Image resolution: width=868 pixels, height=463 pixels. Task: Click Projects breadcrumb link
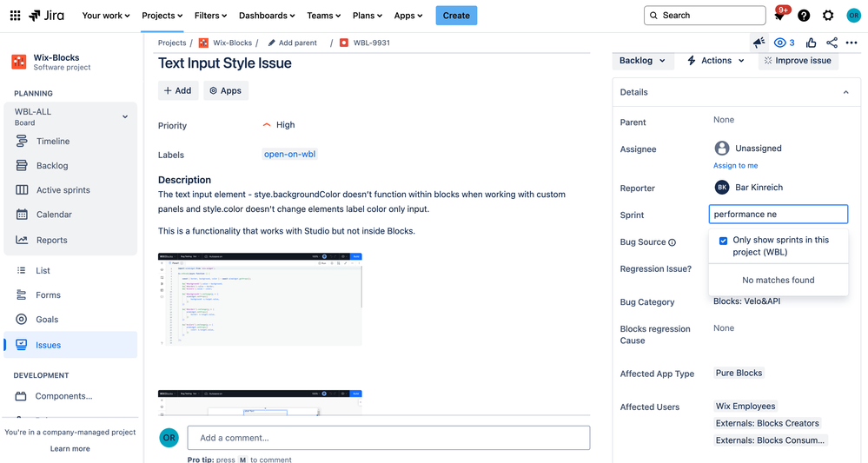pos(172,43)
